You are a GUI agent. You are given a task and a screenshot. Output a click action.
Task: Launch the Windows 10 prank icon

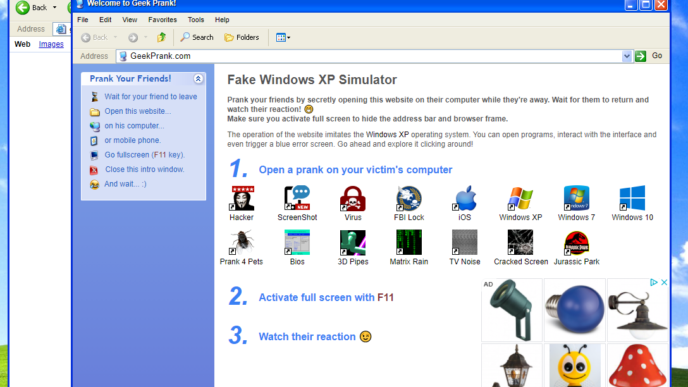(632, 198)
